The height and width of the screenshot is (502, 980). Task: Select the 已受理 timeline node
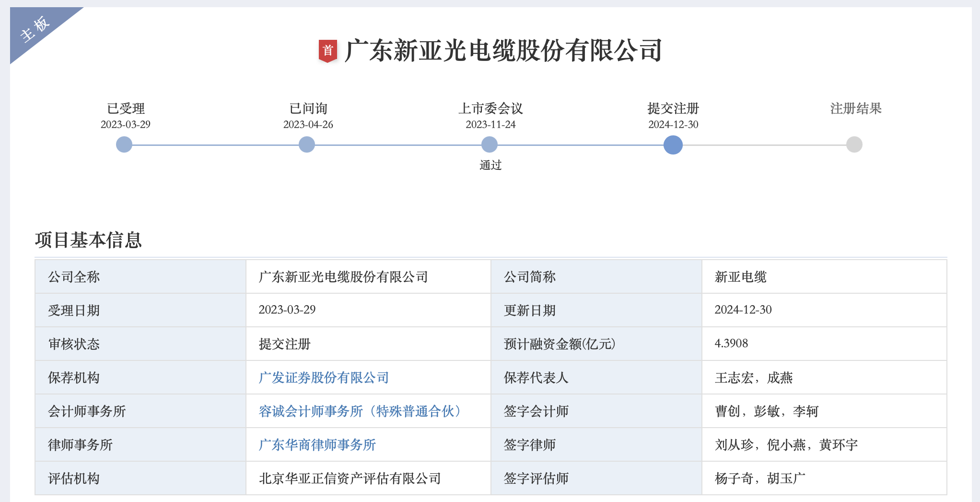click(x=124, y=144)
